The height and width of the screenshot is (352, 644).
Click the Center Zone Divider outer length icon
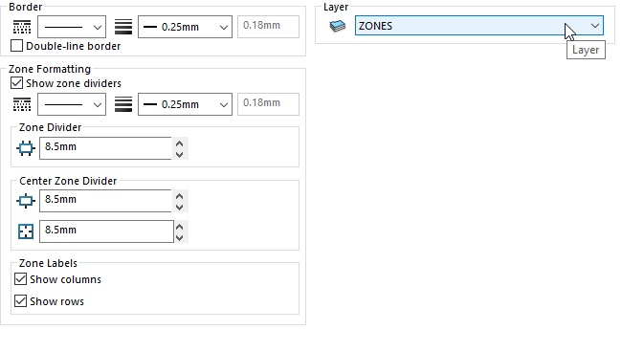coord(26,201)
